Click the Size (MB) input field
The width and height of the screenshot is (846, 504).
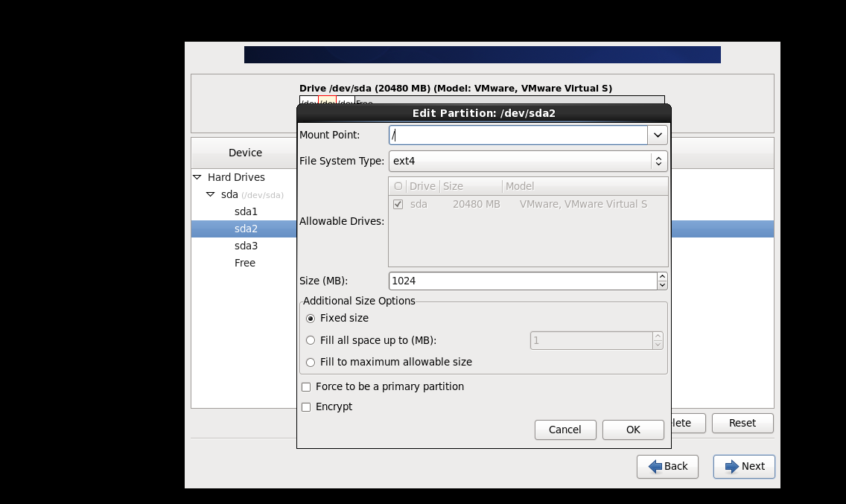pos(522,281)
